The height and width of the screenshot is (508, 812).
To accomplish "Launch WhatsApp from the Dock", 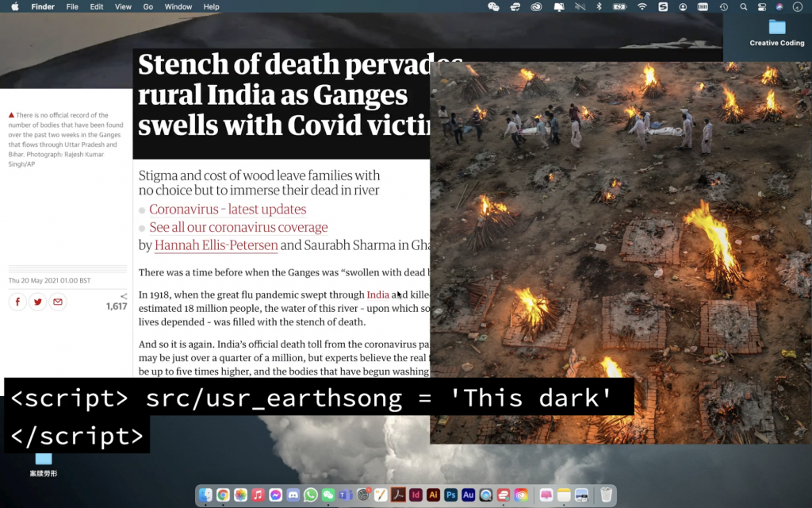I will pos(311,495).
